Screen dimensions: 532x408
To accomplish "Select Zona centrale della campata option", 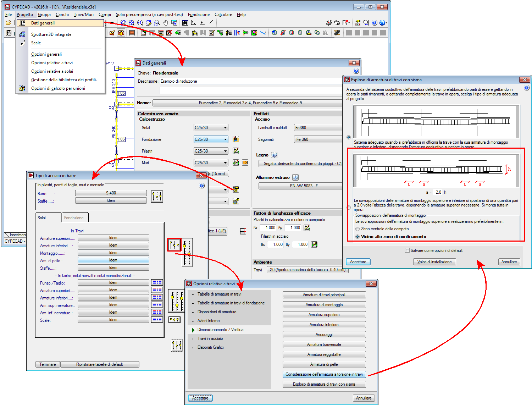I will (x=358, y=229).
